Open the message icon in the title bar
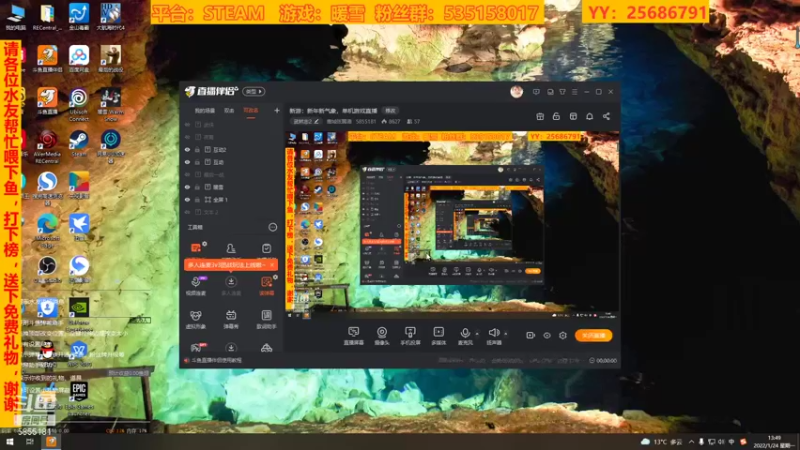This screenshot has width=800, height=450. [536, 92]
